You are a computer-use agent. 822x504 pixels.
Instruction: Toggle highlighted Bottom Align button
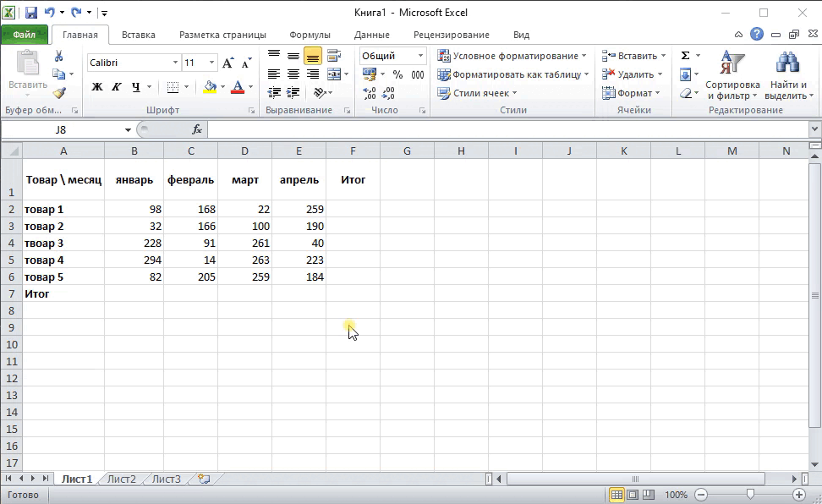312,56
